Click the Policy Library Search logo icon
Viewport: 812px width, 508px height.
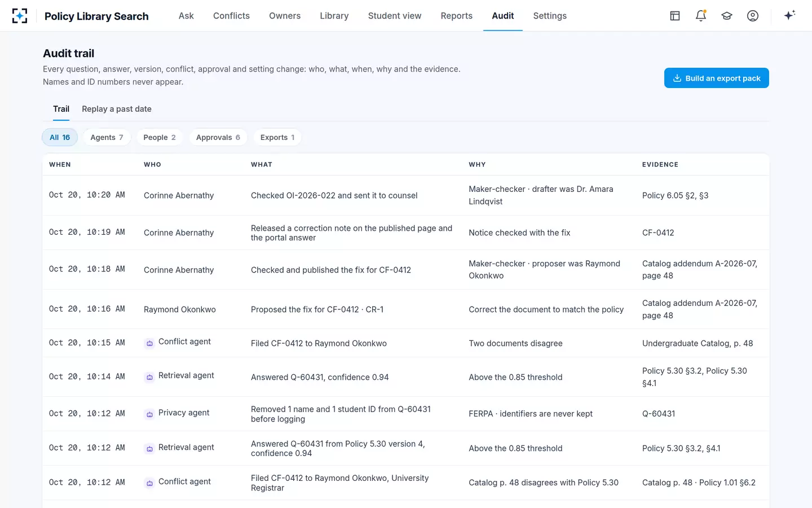pyautogui.click(x=20, y=16)
